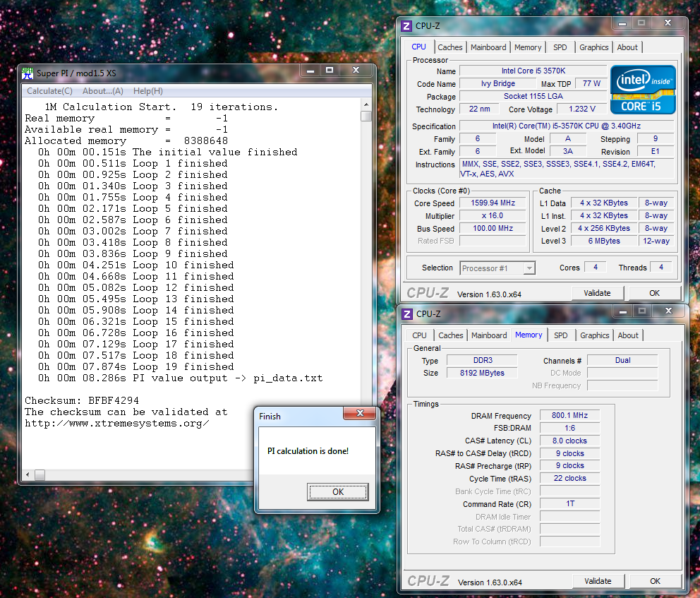
Task: Switch to About tab in lower CPU-Z window
Action: 628,335
